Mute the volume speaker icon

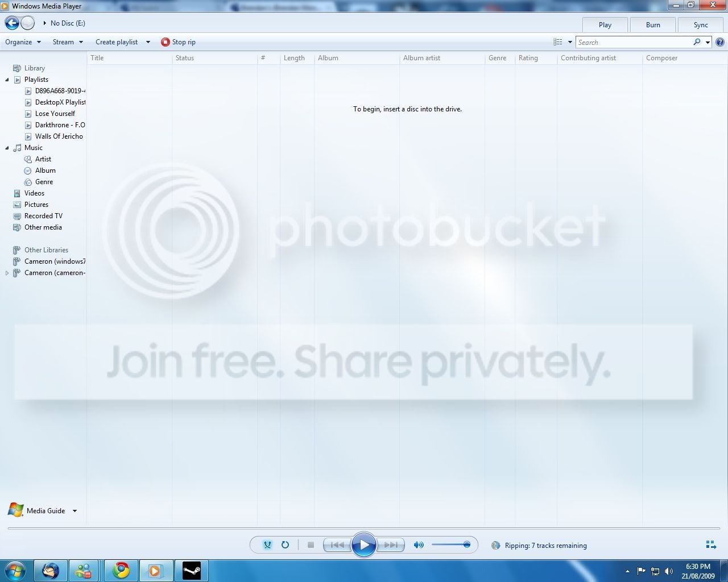419,545
